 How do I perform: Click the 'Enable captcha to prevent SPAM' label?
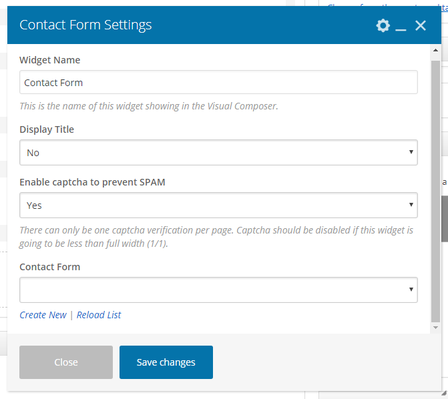pos(92,182)
